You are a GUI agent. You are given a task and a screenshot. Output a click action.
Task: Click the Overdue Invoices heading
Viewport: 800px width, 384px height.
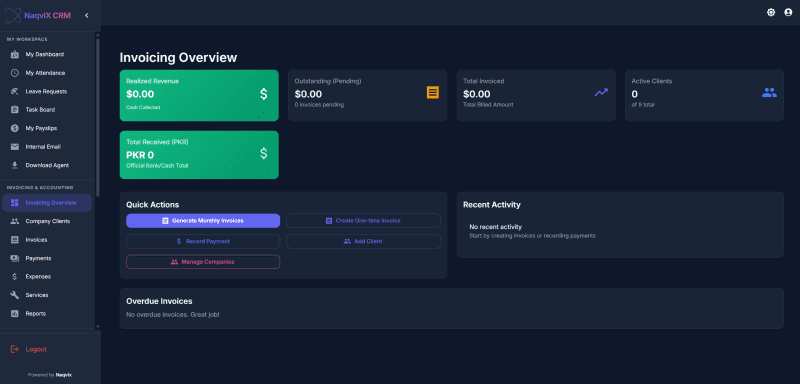point(159,301)
